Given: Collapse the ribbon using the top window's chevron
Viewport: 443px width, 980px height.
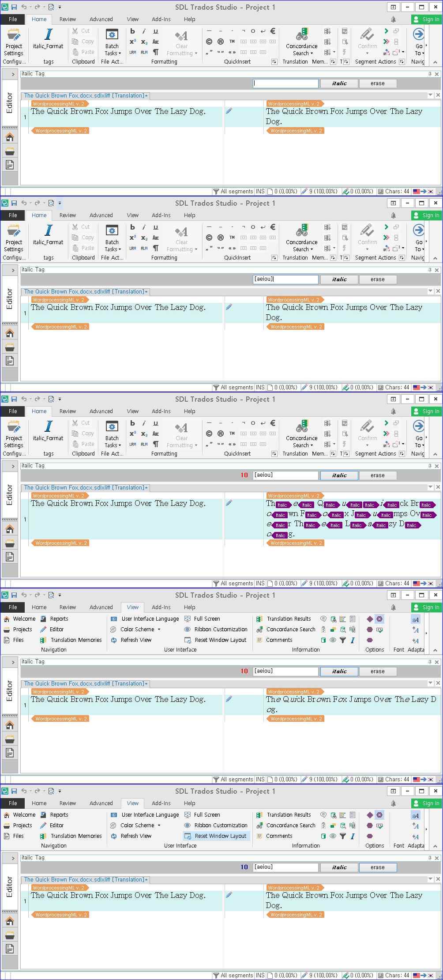Looking at the screenshot, I should 435,62.
